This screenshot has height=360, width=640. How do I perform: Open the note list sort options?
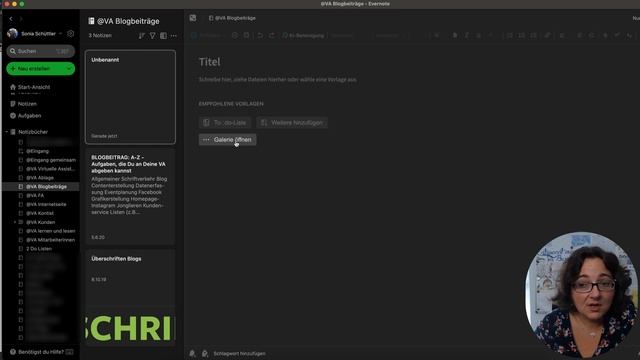141,36
